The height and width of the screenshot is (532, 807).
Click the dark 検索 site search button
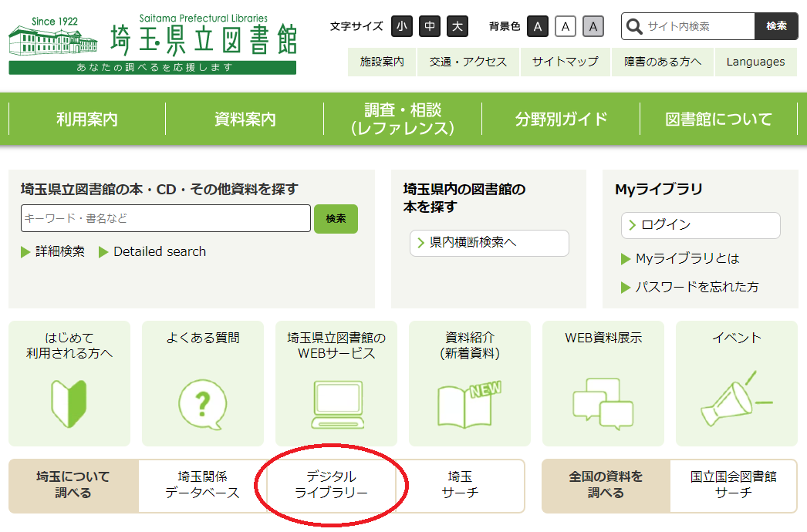[x=776, y=26]
